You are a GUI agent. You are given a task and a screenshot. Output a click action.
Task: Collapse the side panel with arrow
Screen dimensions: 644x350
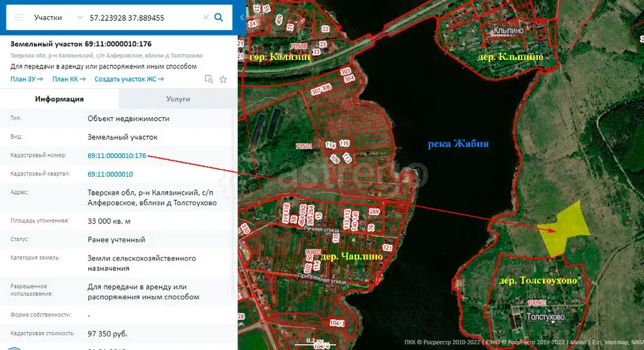tap(241, 17)
